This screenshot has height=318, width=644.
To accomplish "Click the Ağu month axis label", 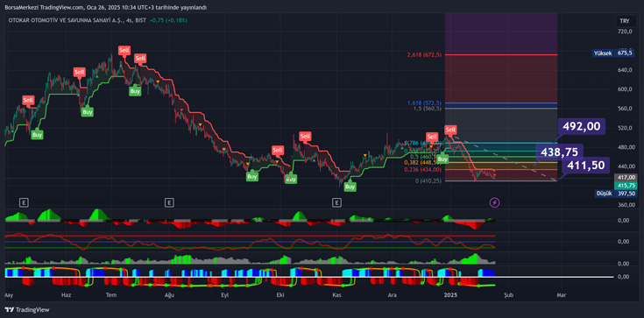I will coord(168,295).
